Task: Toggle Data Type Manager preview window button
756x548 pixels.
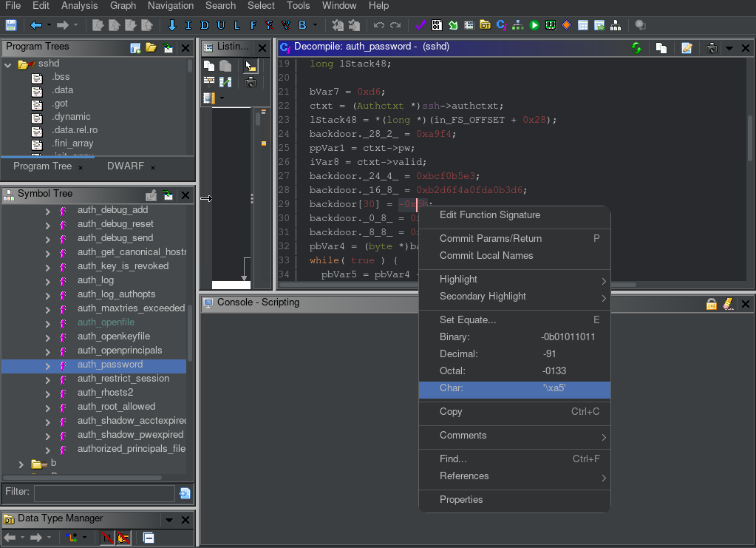Action: tap(149, 538)
